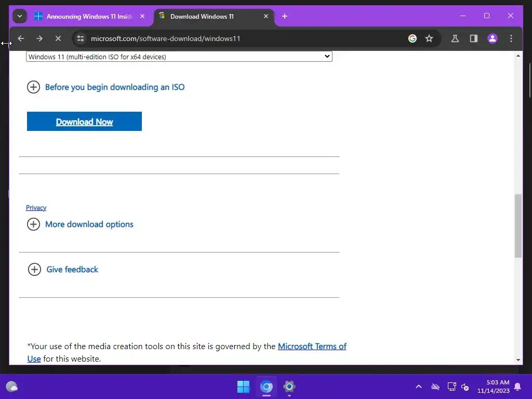
Task: Click Chrome icon in the taskbar
Action: [267, 387]
